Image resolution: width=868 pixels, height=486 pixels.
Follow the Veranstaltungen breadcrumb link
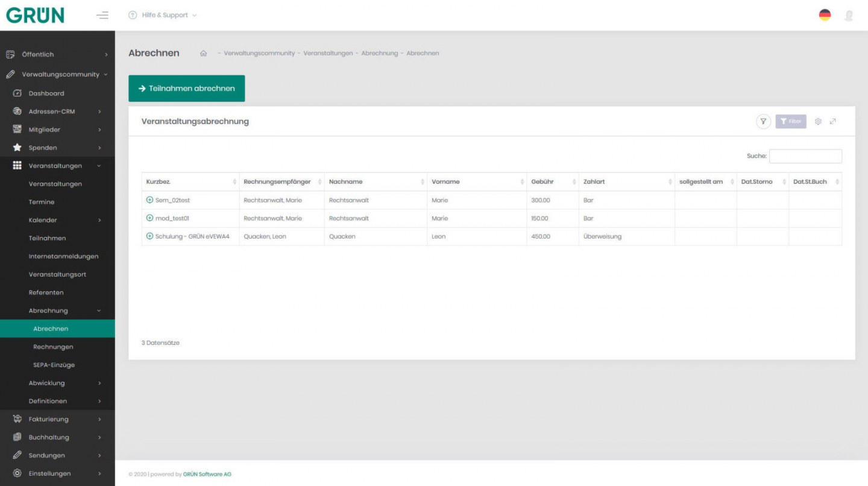tap(328, 53)
